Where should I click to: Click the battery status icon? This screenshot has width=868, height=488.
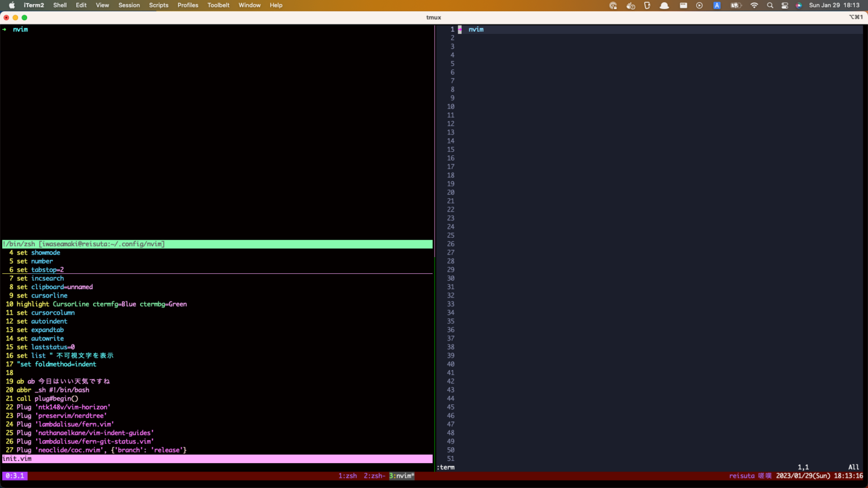click(735, 5)
